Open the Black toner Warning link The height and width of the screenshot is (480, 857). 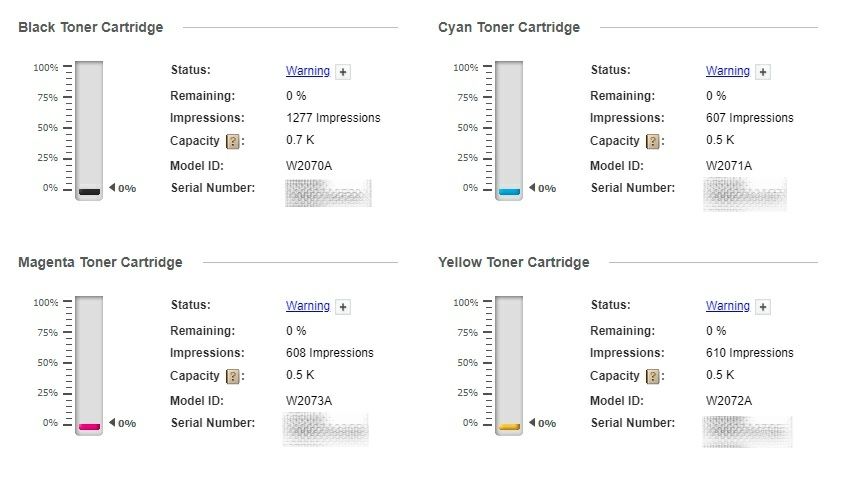307,71
